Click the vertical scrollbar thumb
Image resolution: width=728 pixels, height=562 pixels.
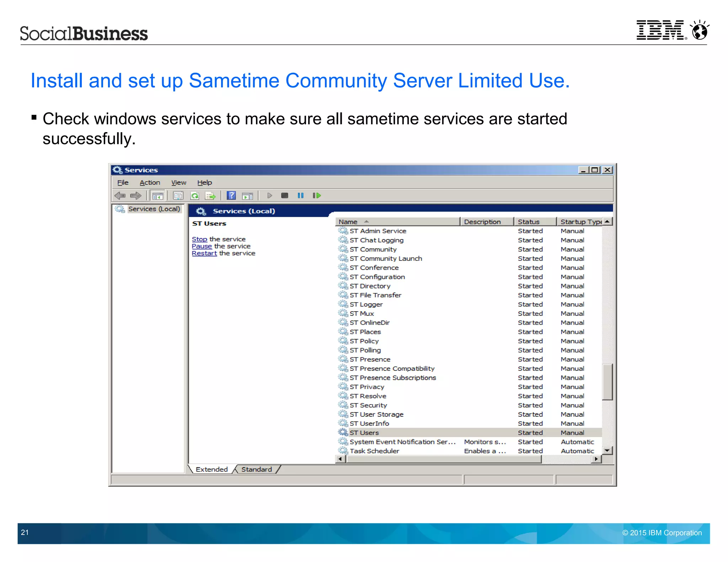607,382
